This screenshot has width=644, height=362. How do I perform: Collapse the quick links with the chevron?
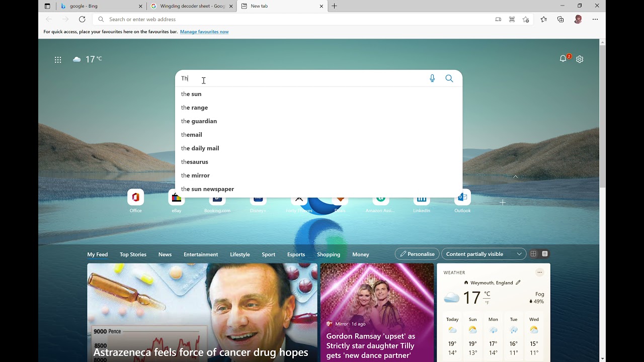(x=515, y=176)
